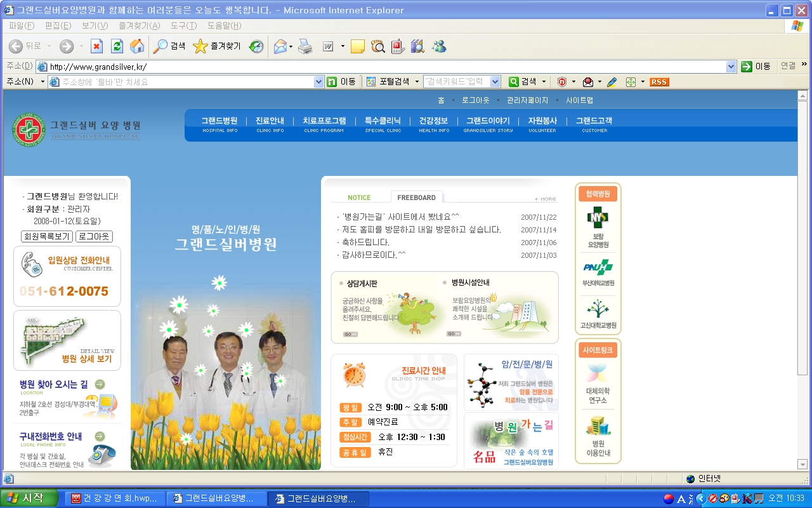Click the Refresh page icon
This screenshot has height=508, width=812.
click(117, 46)
